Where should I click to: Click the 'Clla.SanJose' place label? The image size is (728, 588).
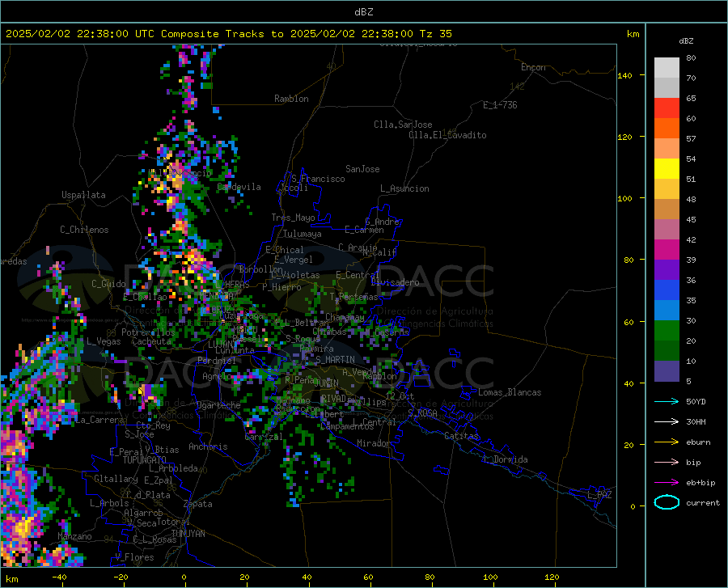403,125
